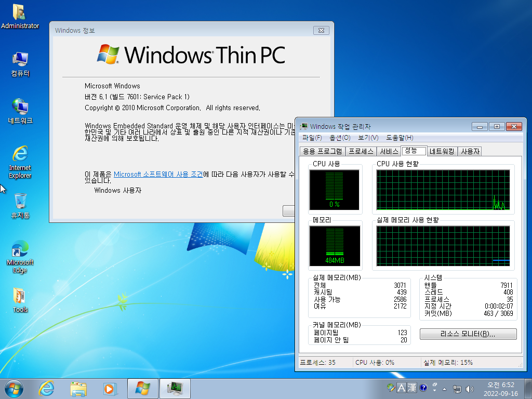Viewport: 532px width, 399px height.
Task: Click the Show desktop strip on taskbar
Action: pyautogui.click(x=529, y=389)
